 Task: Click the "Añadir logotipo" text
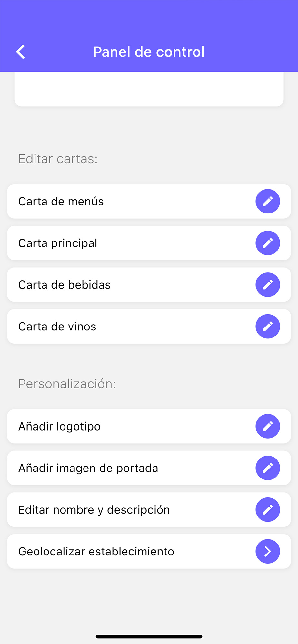60,426
